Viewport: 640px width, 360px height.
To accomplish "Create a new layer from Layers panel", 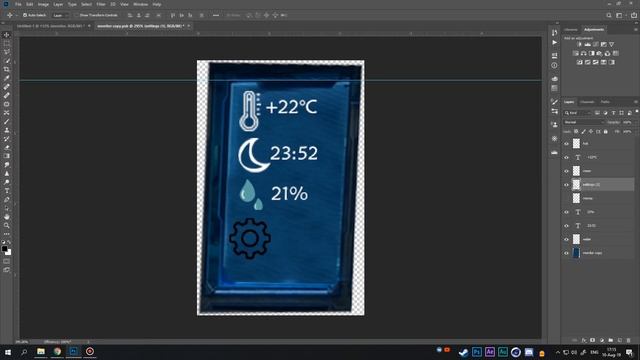I will click(x=620, y=340).
